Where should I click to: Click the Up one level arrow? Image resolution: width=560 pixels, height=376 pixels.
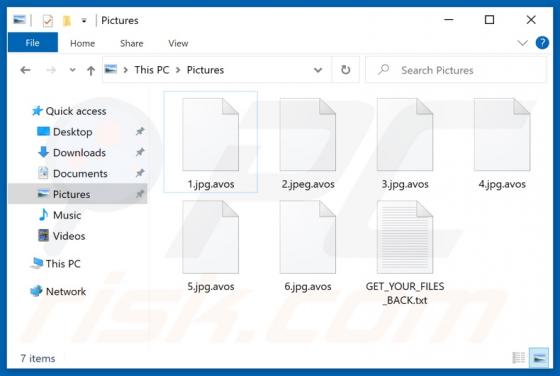[91, 70]
